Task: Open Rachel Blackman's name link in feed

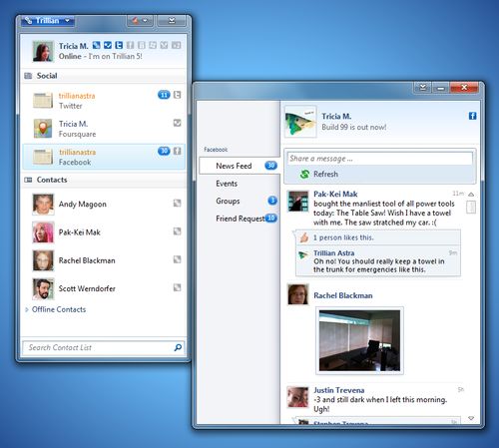Action: (343, 295)
